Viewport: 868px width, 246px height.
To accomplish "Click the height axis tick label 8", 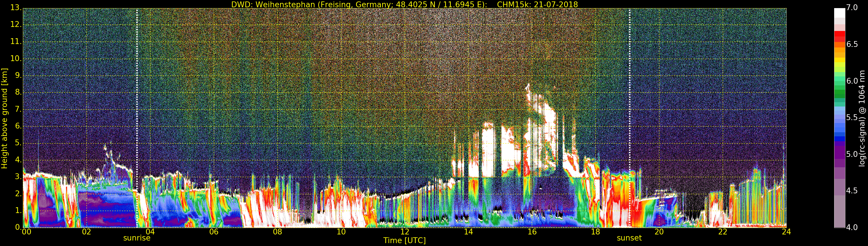I will (x=18, y=92).
